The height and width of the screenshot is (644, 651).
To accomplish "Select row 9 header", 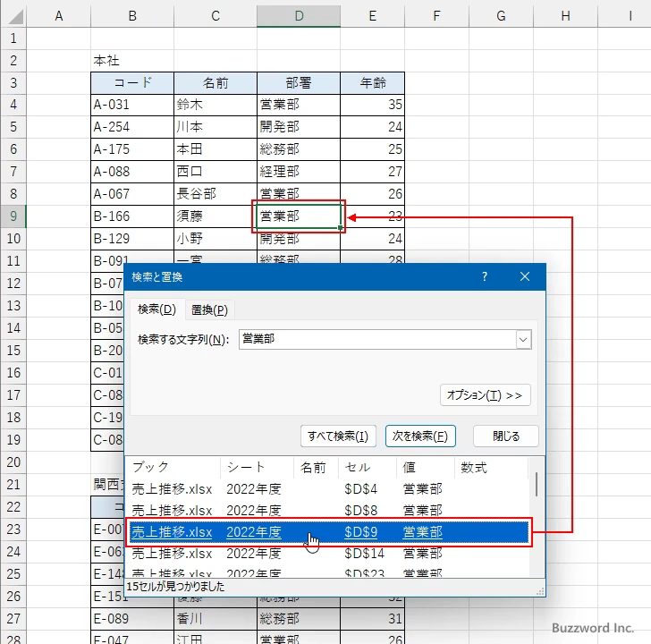I will [x=13, y=216].
